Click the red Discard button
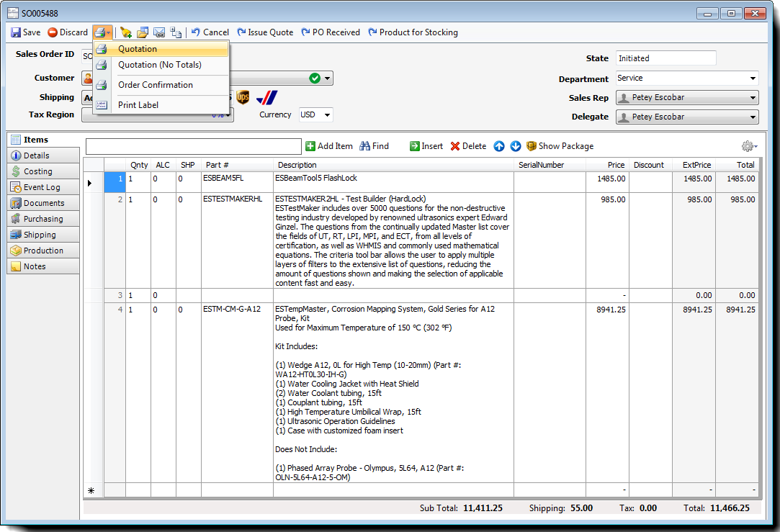 click(68, 32)
